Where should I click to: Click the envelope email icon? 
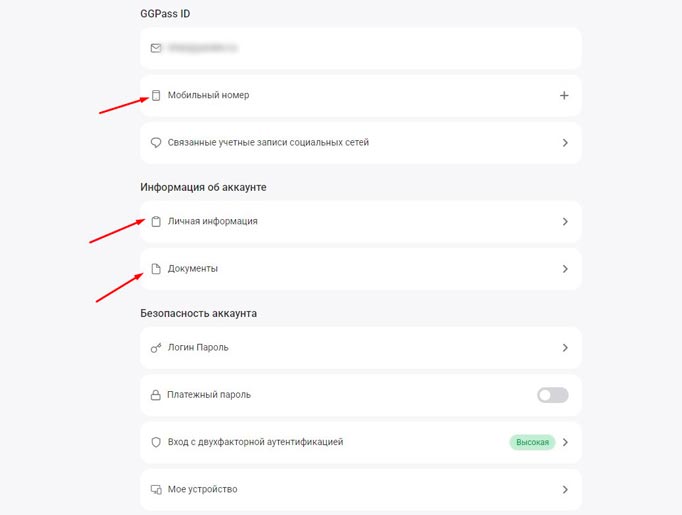[x=156, y=47]
